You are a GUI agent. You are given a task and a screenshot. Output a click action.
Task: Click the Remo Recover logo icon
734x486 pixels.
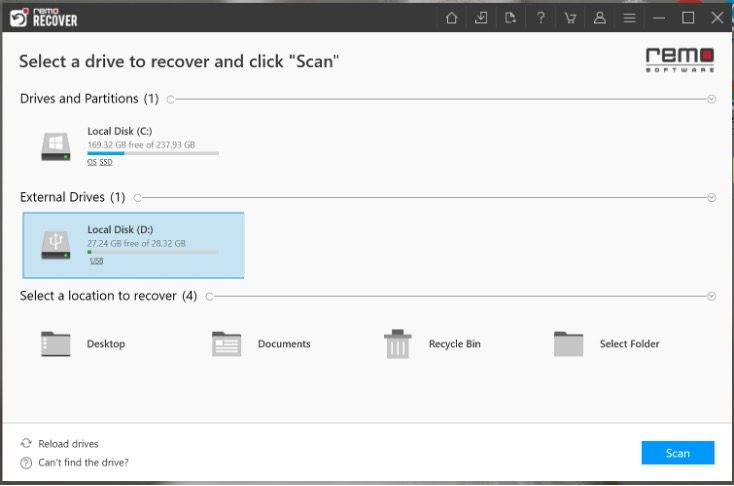[x=19, y=18]
